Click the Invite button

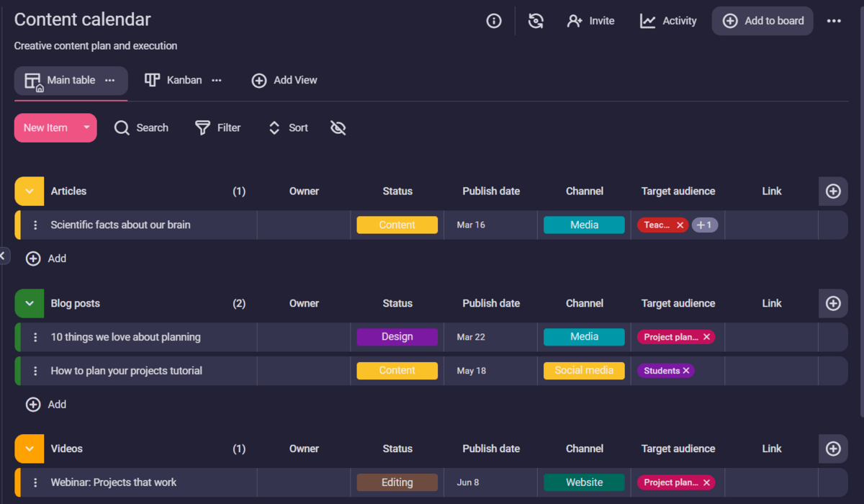(590, 21)
